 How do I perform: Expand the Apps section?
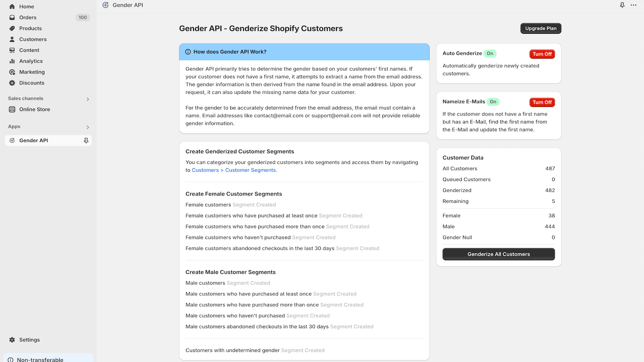(88, 127)
